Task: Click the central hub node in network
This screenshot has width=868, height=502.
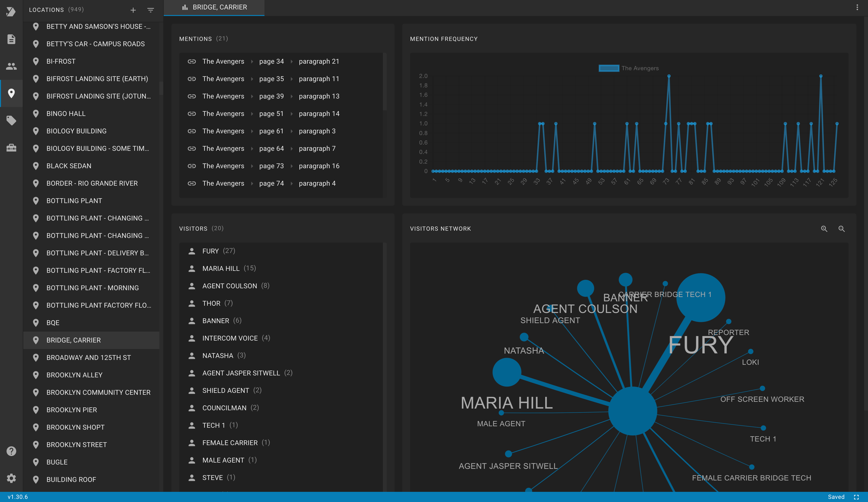Action: coord(633,411)
